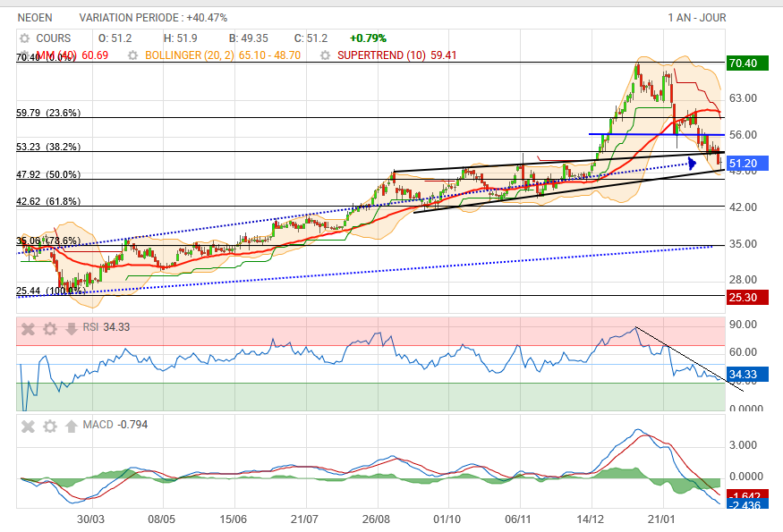Click the red 25.30 low price tag
The height and width of the screenshot is (532, 783).
[x=747, y=298]
